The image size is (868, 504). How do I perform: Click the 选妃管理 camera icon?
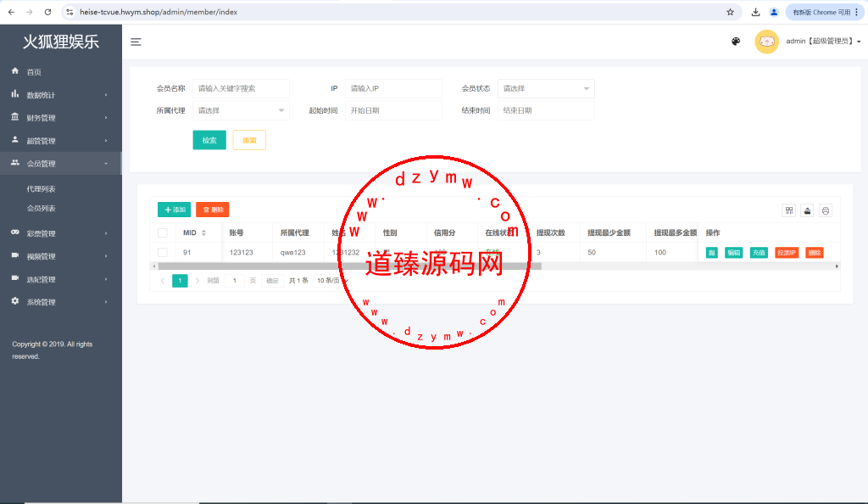(x=15, y=278)
